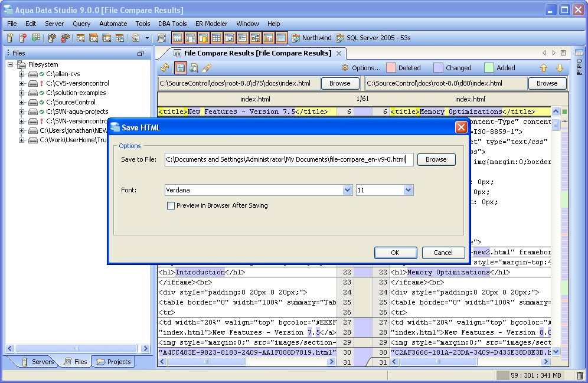Click the Save HTML floppy disk icon
The image size is (588, 383).
pos(181,68)
